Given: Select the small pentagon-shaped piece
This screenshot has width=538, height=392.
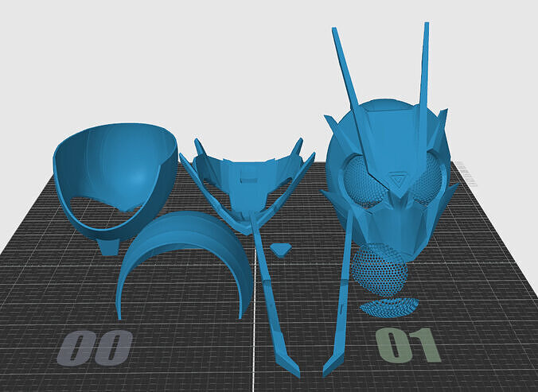Looking at the screenshot, I should [281, 250].
